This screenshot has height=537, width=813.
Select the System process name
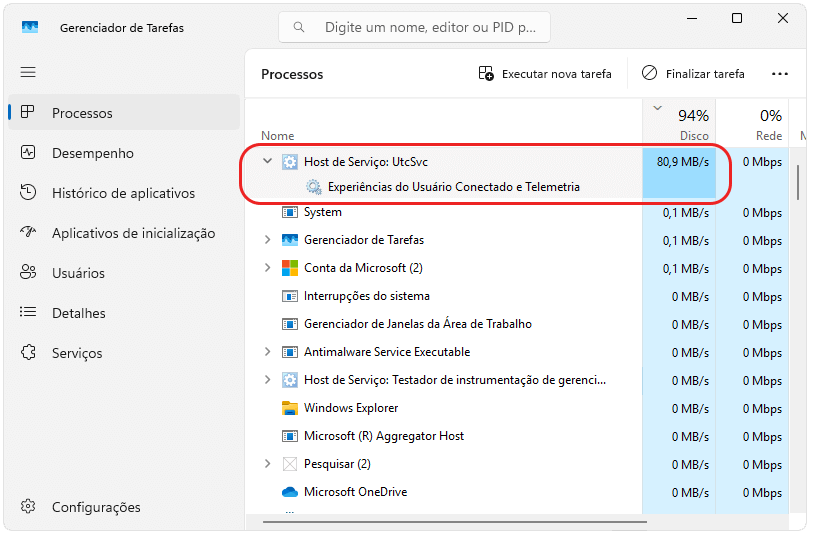tap(323, 212)
